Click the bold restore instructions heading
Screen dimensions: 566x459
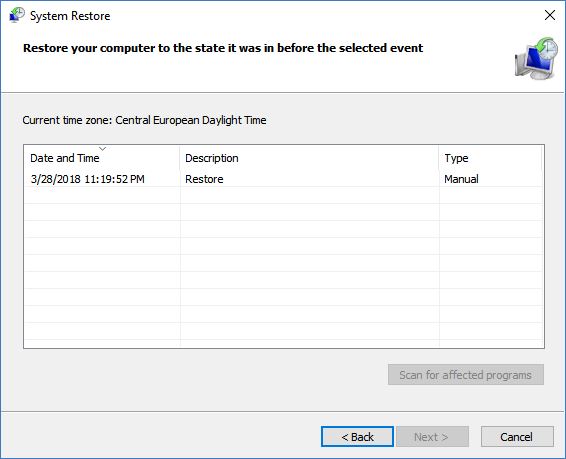coord(223,48)
